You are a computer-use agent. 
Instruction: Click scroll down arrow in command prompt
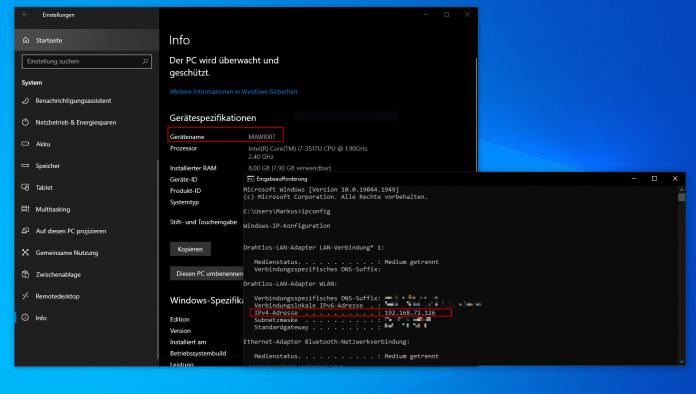(x=681, y=362)
